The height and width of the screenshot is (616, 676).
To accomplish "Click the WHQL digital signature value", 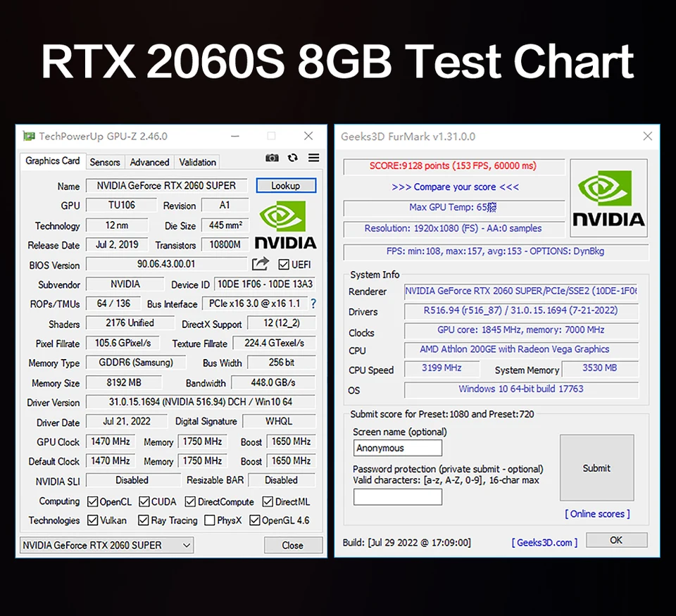I will (x=279, y=421).
